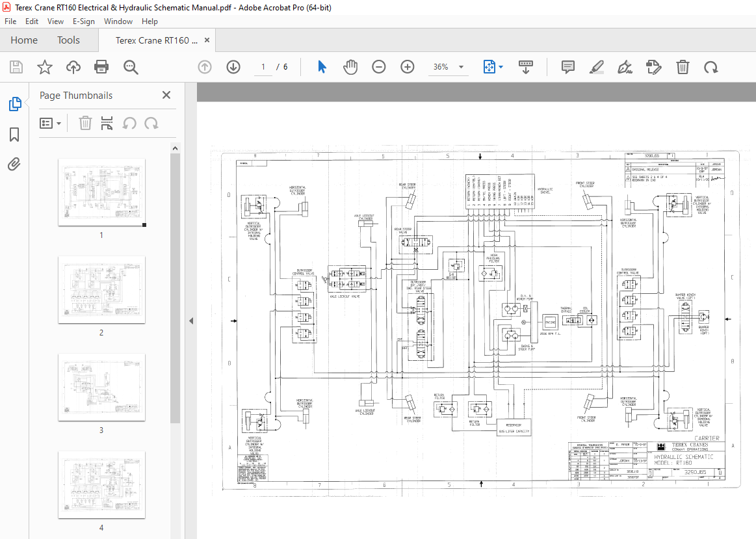Switch to the Tools tab
The image size is (756, 539).
click(x=68, y=40)
